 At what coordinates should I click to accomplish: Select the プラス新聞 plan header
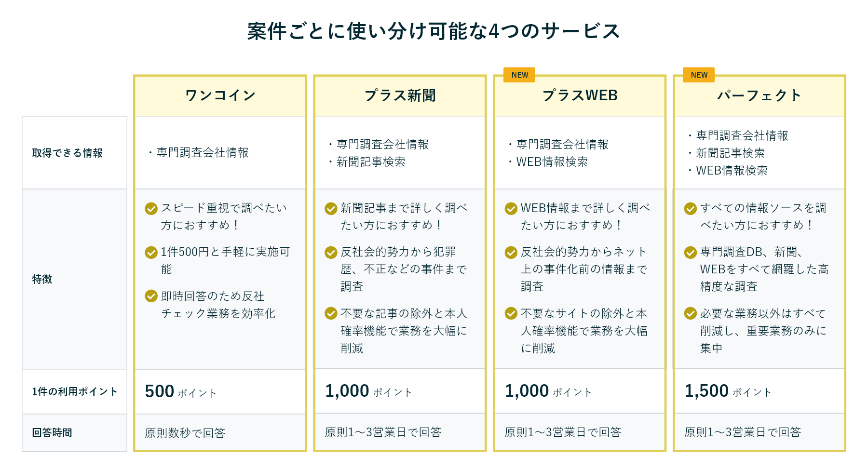pos(400,96)
